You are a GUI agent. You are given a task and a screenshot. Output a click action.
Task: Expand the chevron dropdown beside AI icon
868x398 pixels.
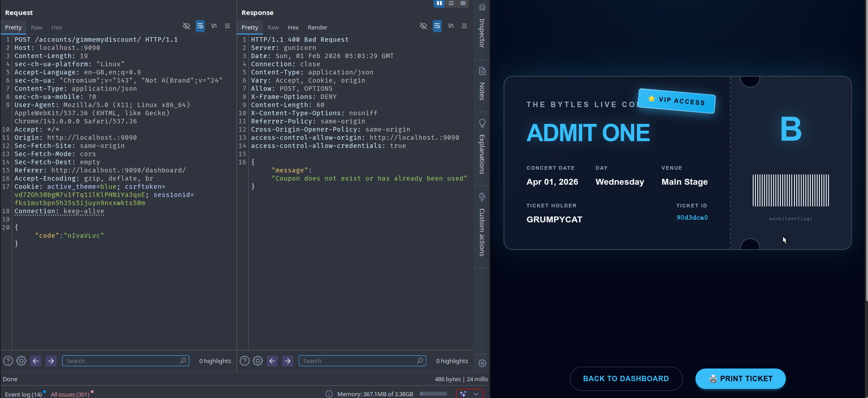click(476, 393)
